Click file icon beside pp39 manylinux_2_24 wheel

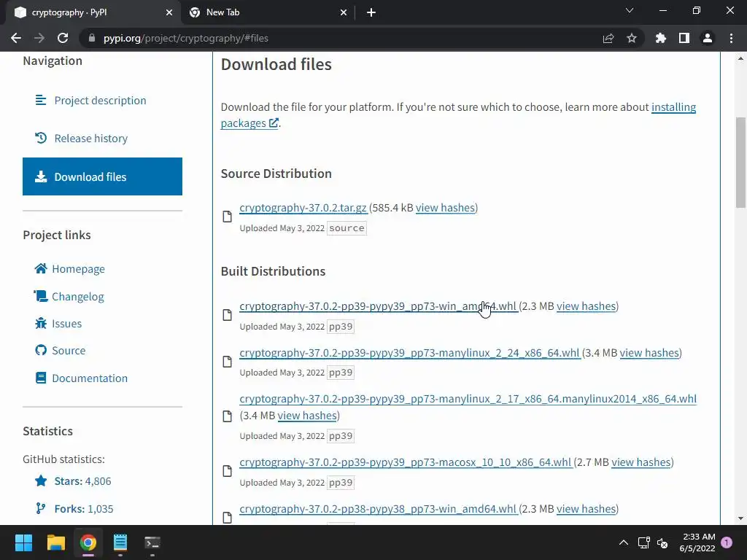[x=228, y=362]
